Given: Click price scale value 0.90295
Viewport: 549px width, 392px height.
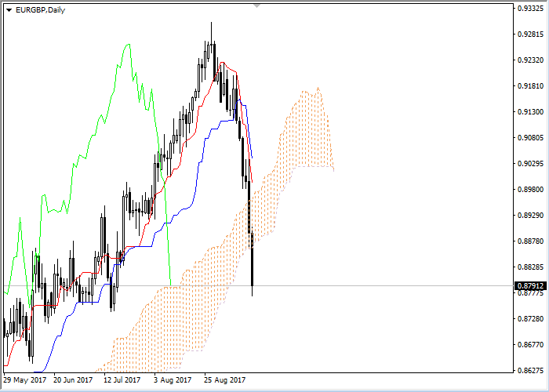Looking at the screenshot, I should (531, 164).
